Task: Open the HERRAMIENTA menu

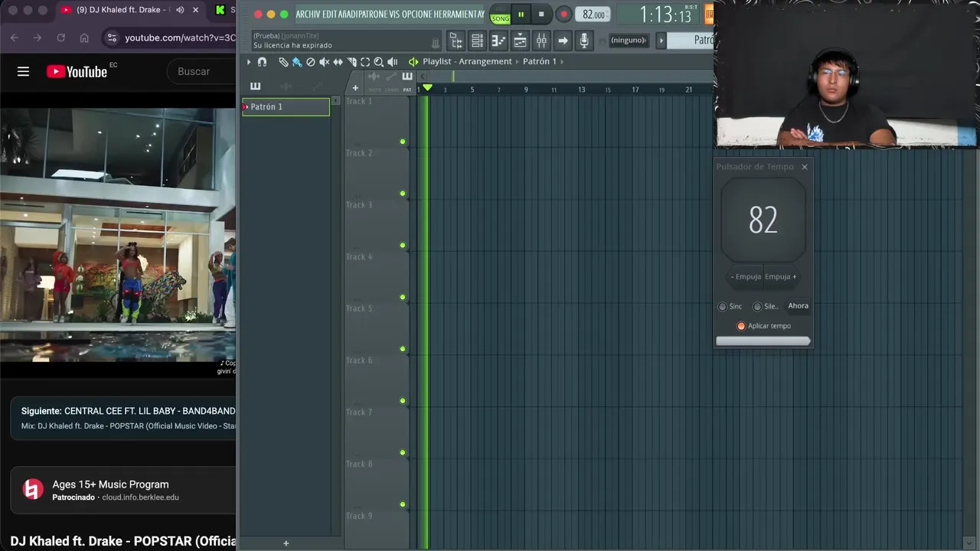Action: (x=456, y=15)
